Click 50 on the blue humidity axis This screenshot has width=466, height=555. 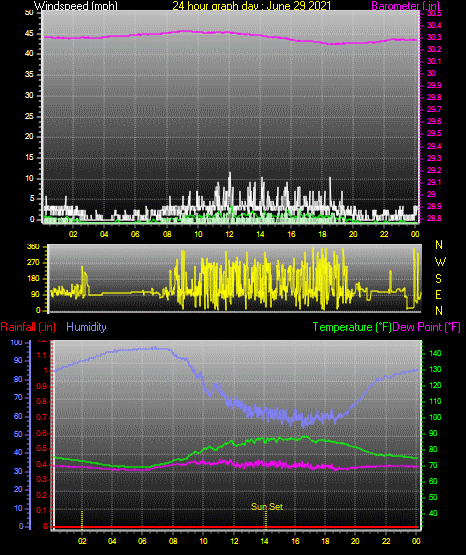tap(18, 434)
